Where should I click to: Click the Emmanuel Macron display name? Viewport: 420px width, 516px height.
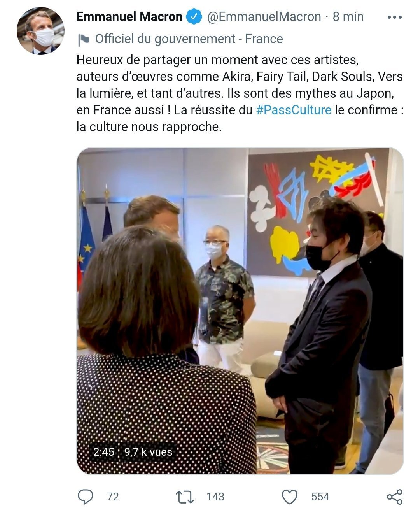129,17
